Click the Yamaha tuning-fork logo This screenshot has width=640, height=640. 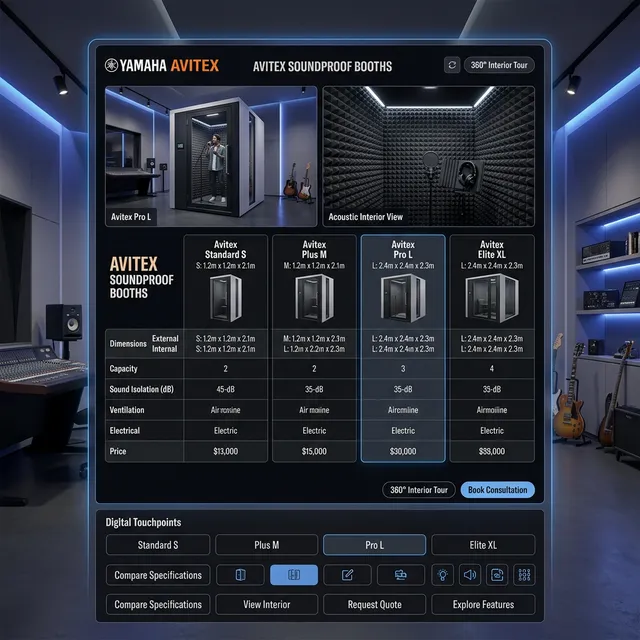click(x=111, y=65)
